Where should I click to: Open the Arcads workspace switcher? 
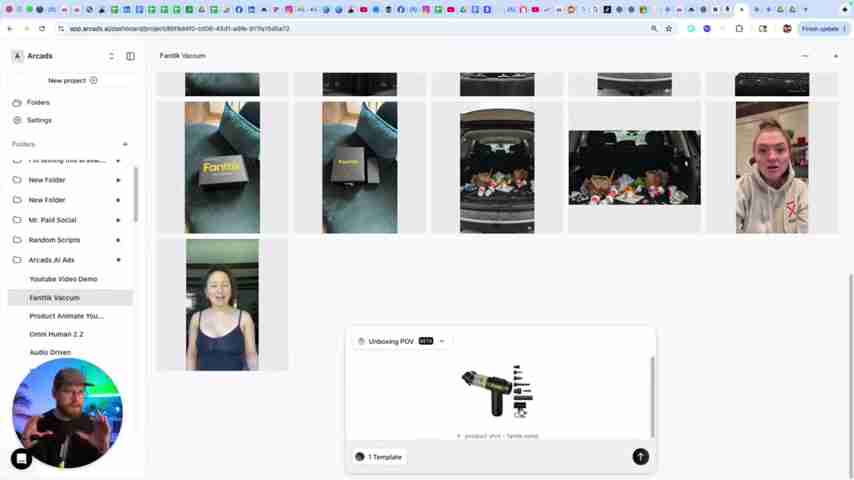[x=65, y=56]
